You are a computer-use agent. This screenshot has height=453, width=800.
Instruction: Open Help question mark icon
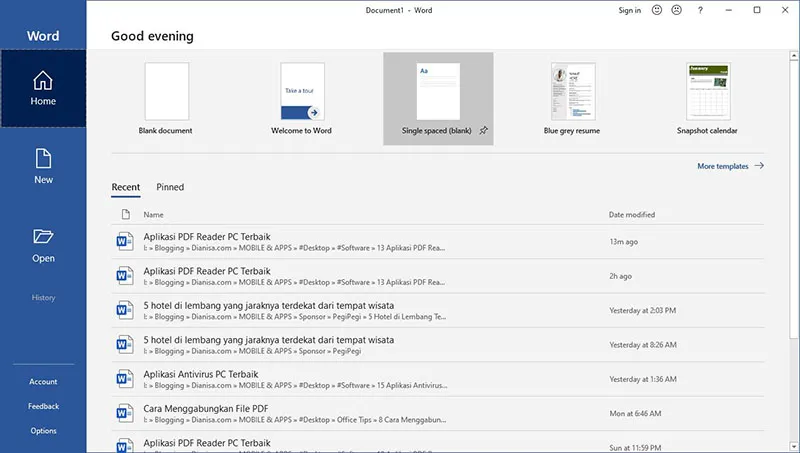coord(700,10)
